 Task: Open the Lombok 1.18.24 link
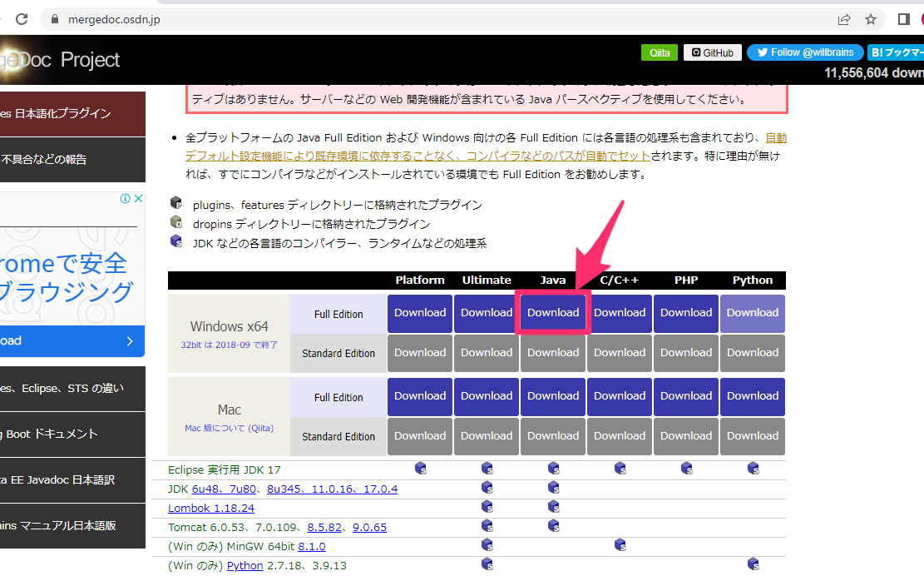pyautogui.click(x=211, y=508)
